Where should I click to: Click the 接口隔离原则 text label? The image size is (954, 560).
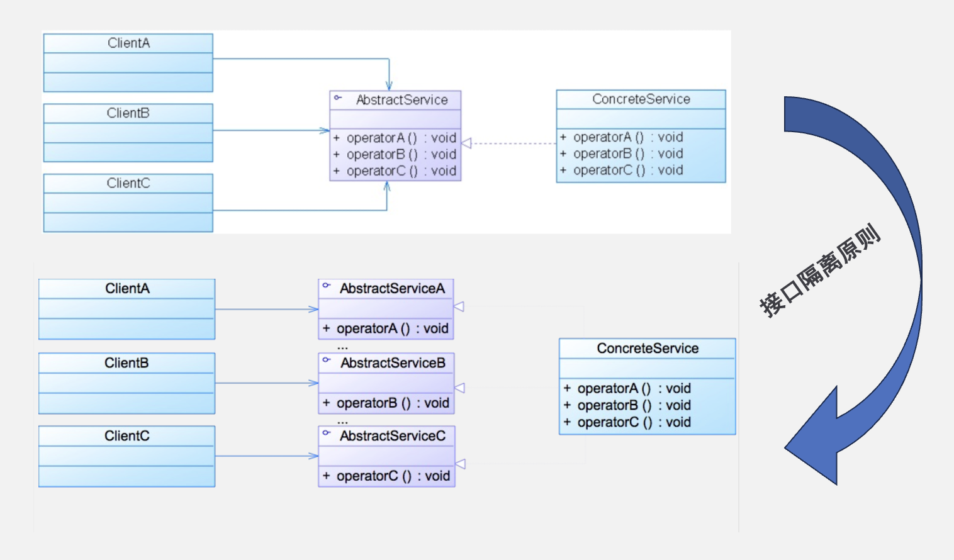[x=820, y=270]
